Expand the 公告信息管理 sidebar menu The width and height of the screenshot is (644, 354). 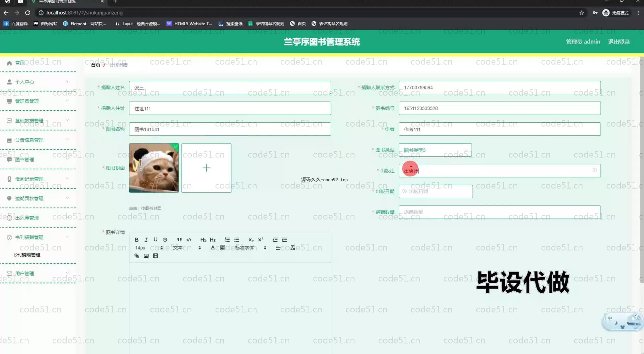click(37, 140)
